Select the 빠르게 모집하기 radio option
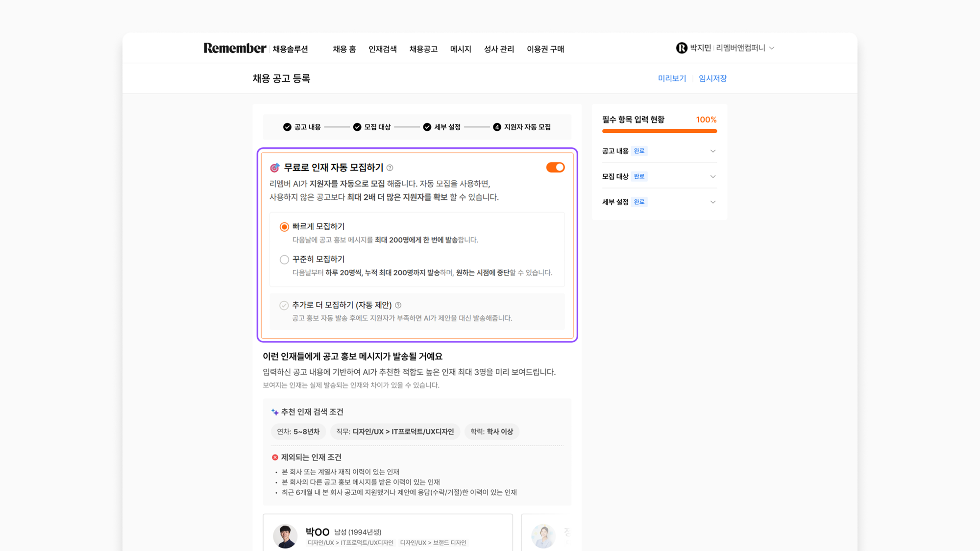The width and height of the screenshot is (980, 551). 284,227
